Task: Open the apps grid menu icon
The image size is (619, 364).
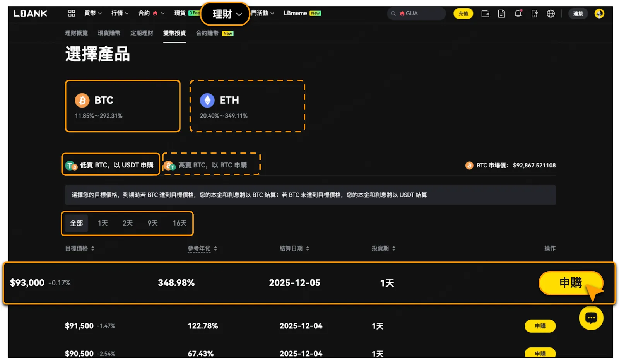Action: [x=72, y=14]
